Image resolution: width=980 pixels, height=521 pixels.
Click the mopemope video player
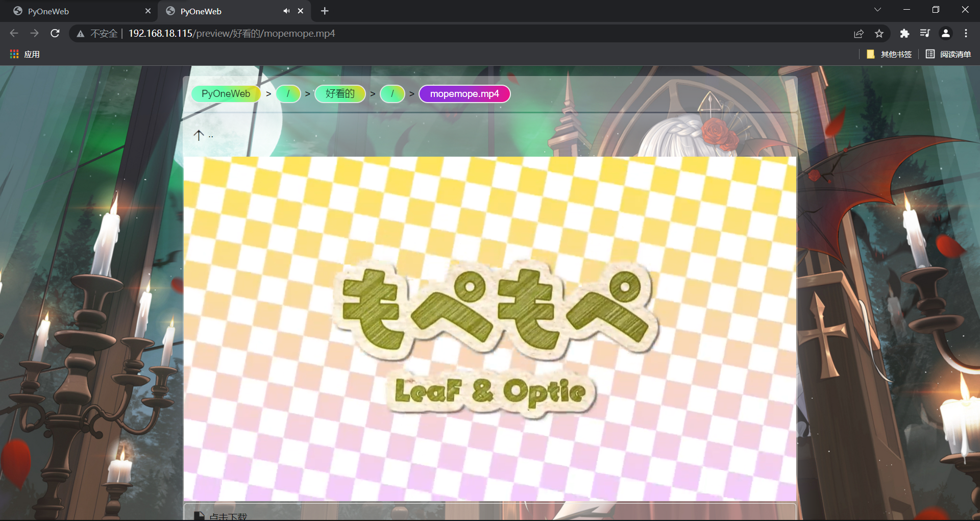point(489,329)
